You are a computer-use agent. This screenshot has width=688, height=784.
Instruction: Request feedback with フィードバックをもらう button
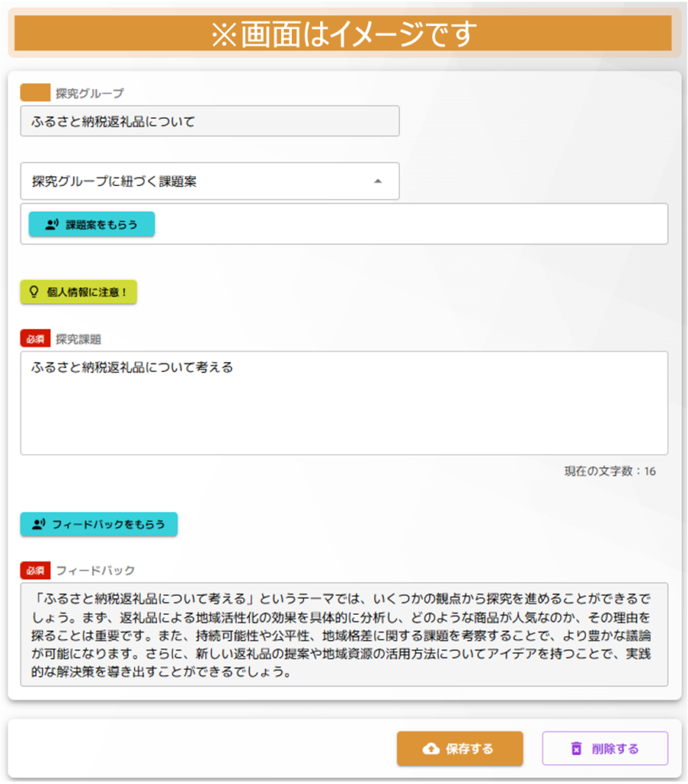99,524
